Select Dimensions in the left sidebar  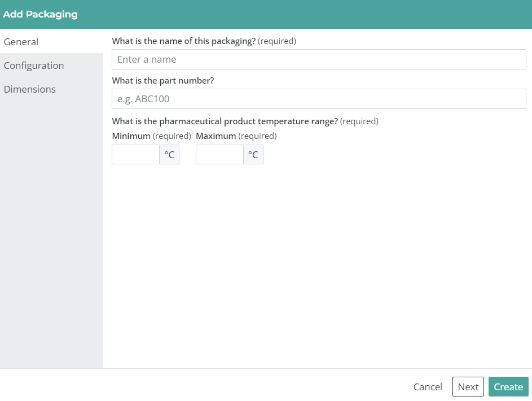pos(30,89)
